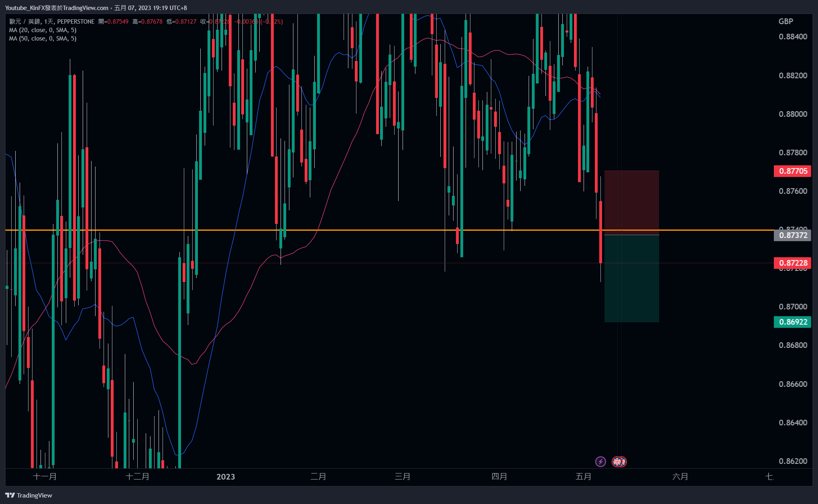818x504 pixels.
Task: Click the low value 0.87127
Action: tap(186, 22)
